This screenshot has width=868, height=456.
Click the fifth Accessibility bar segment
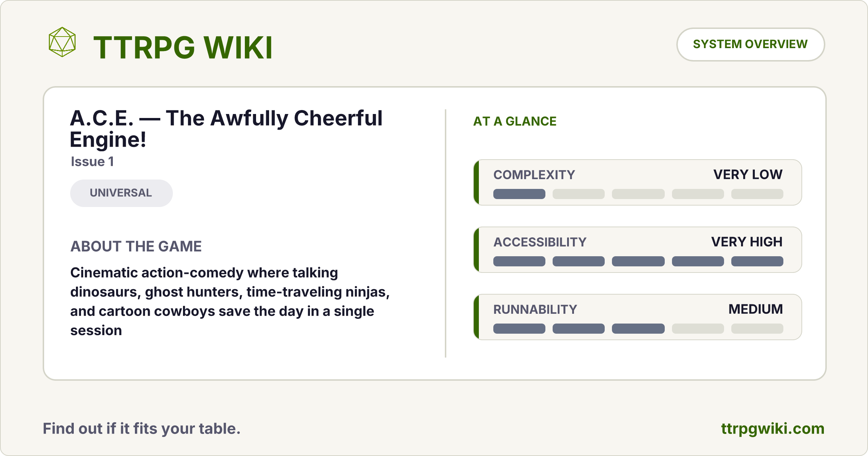pyautogui.click(x=757, y=261)
